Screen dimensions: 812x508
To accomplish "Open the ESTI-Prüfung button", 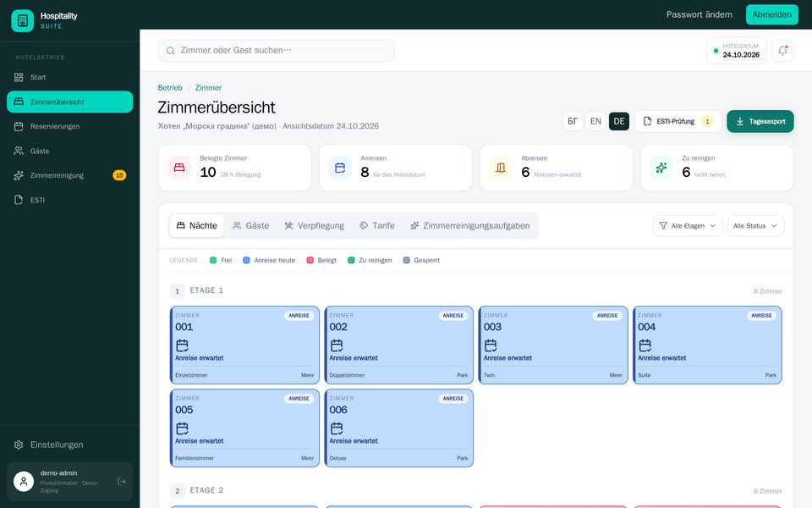I will click(x=678, y=121).
